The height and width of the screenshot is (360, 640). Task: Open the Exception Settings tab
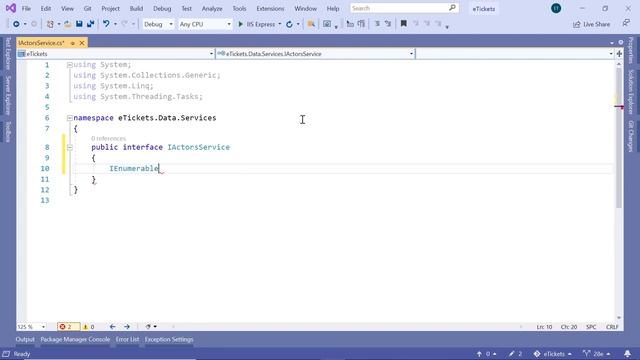[169, 339]
